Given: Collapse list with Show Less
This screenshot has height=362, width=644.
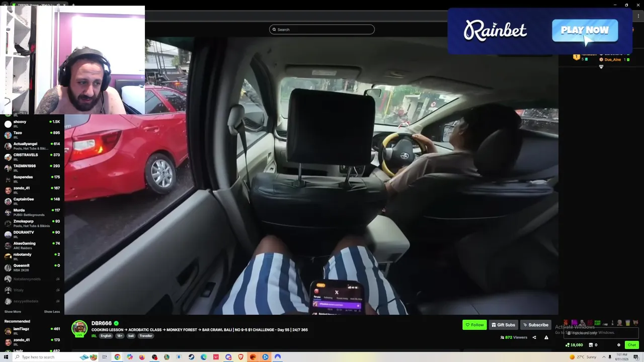Looking at the screenshot, I should pyautogui.click(x=52, y=312).
